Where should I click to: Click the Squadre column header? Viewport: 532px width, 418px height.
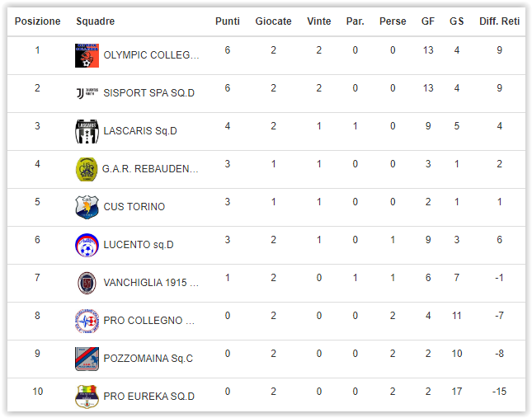96,21
